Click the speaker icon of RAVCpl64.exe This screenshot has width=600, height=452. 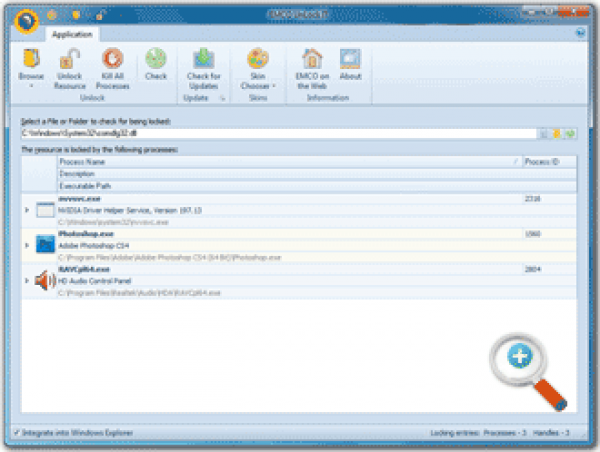[45, 280]
